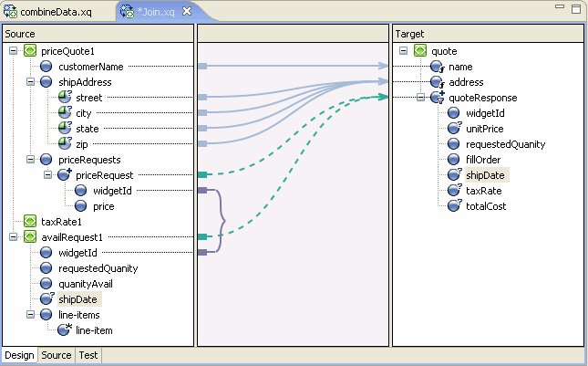Switch to the combineData.xq tab
The height and width of the screenshot is (366, 588).
57,11
